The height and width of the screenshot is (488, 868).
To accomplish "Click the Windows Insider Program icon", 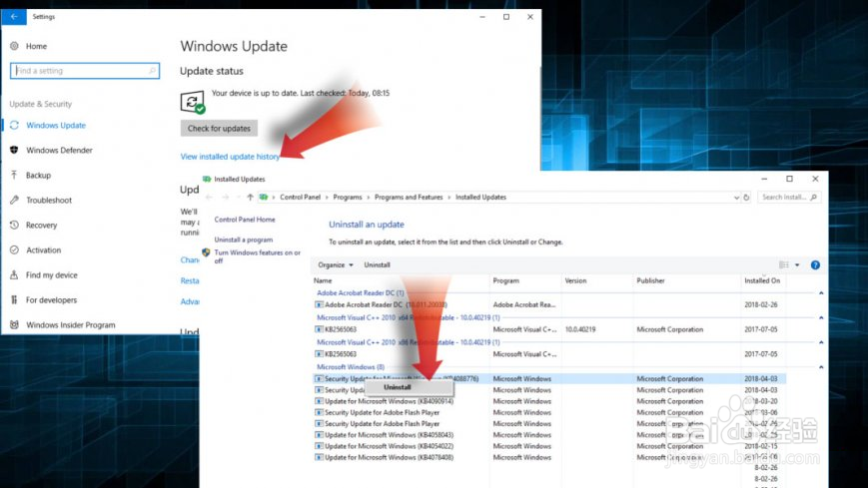I will tap(14, 324).
